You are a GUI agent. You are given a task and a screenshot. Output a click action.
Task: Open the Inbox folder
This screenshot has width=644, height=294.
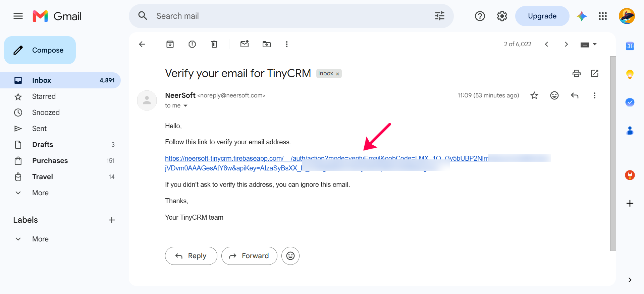(x=60, y=80)
